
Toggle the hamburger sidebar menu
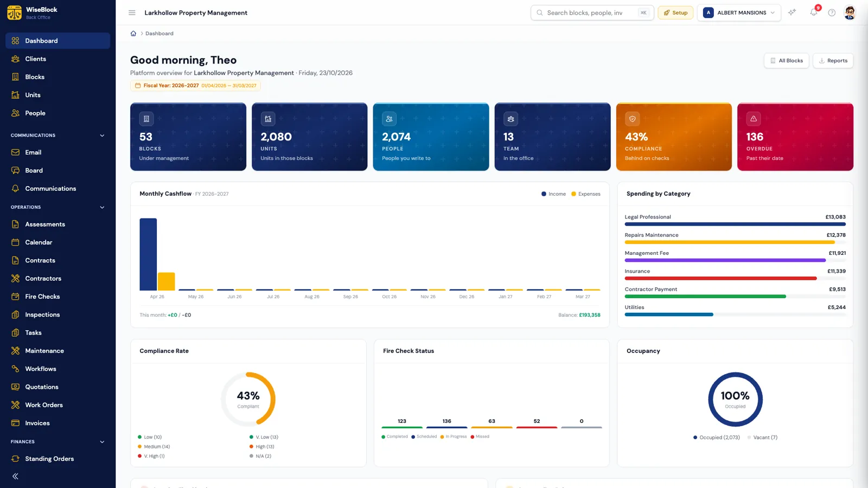(132, 12)
